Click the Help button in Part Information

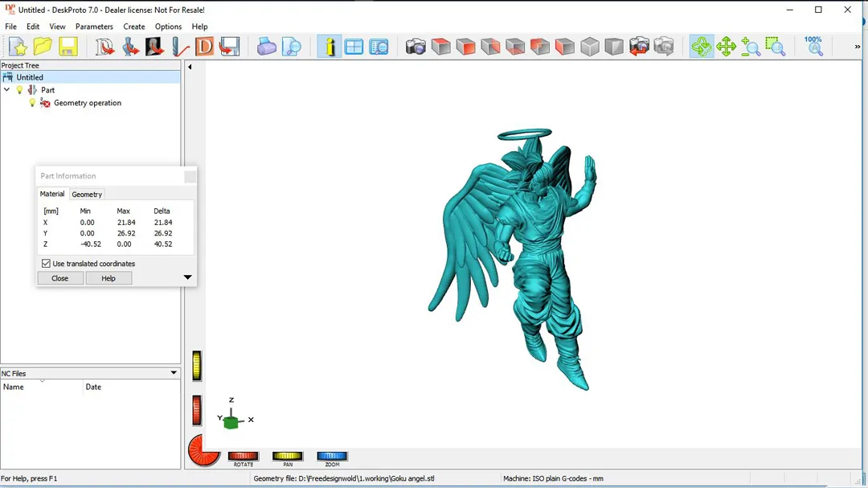108,278
